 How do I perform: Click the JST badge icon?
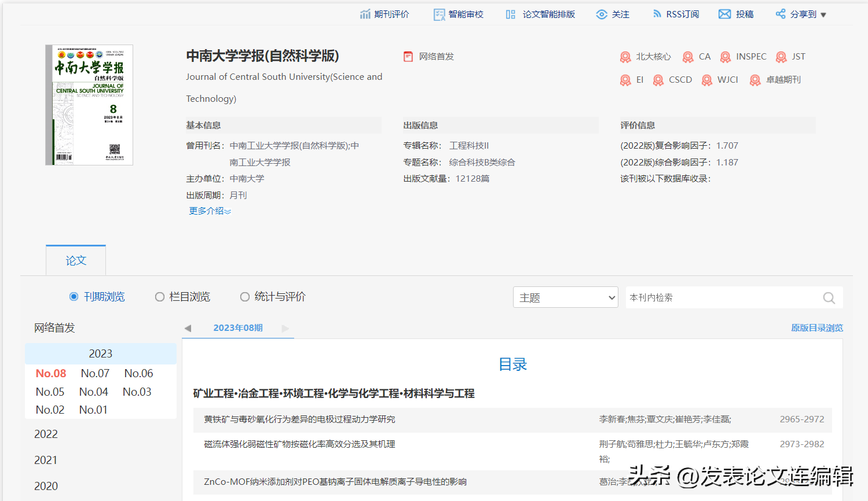click(781, 57)
